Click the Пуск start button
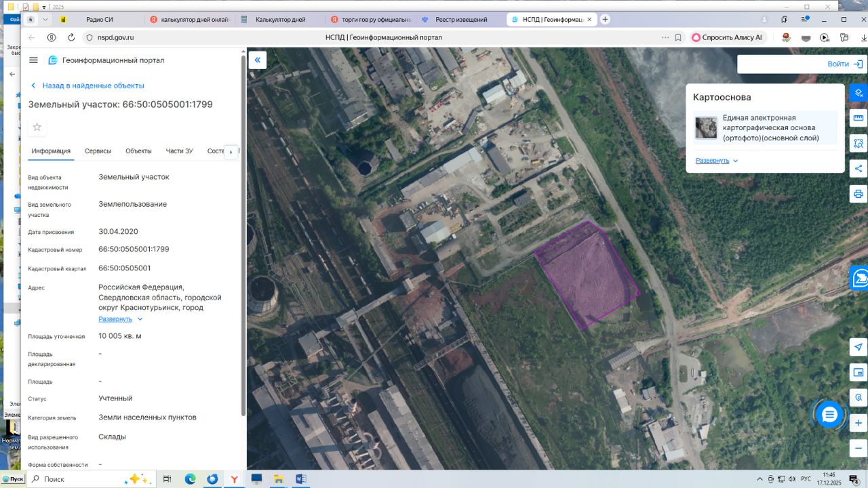The width and height of the screenshot is (868, 488). tap(13, 479)
